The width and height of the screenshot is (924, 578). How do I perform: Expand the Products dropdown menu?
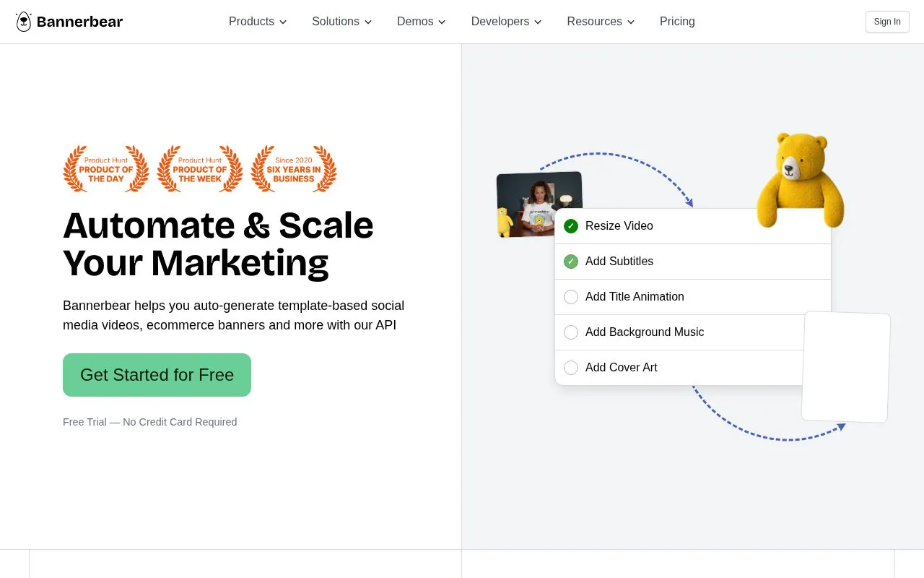(x=258, y=22)
